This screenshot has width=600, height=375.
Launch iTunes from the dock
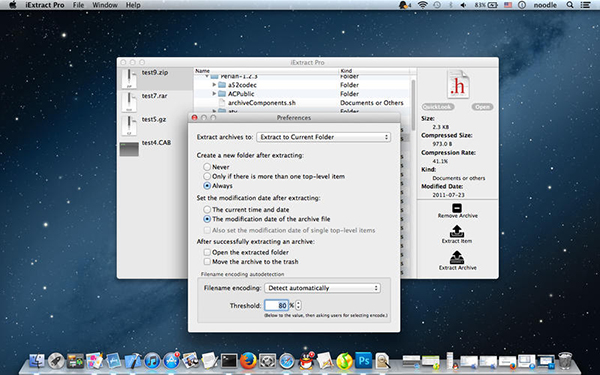(x=152, y=361)
